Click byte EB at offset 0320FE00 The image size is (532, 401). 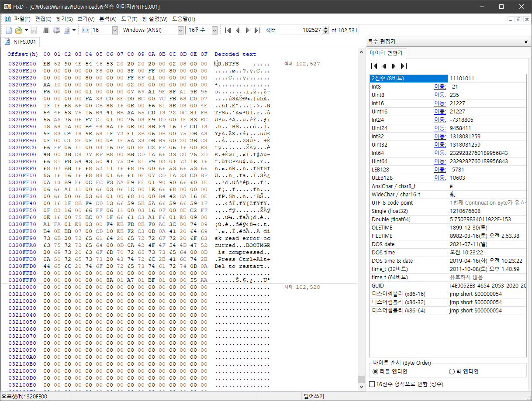[47, 64]
